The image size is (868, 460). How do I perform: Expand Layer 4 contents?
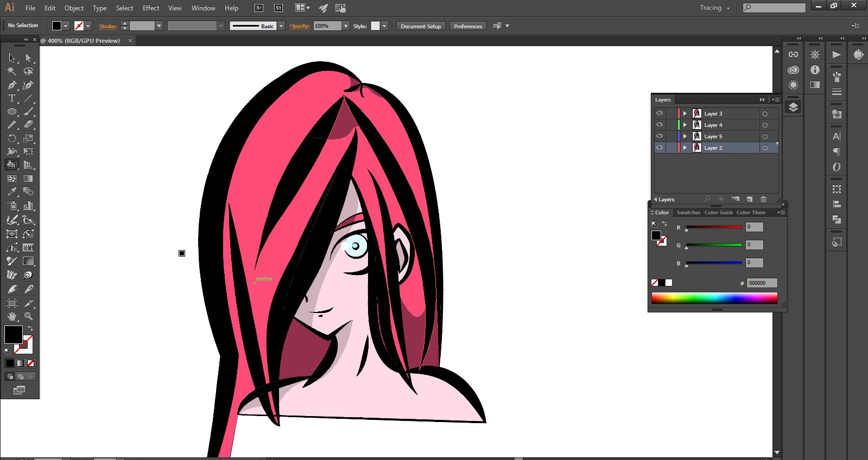pyautogui.click(x=685, y=125)
